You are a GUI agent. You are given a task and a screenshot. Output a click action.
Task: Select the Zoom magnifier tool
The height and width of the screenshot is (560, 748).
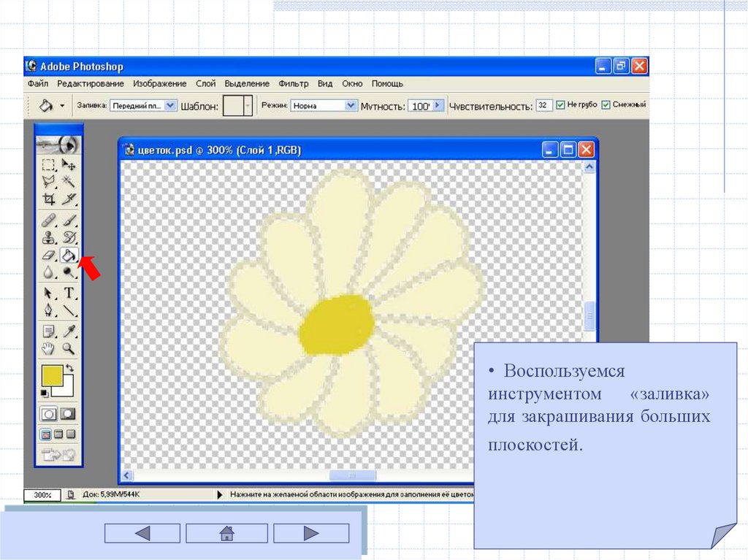(69, 348)
